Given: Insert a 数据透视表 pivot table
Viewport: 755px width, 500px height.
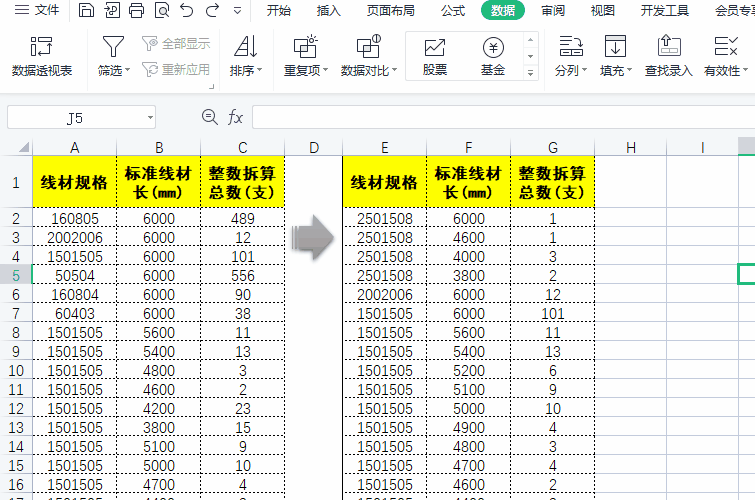Looking at the screenshot, I should pos(42,56).
